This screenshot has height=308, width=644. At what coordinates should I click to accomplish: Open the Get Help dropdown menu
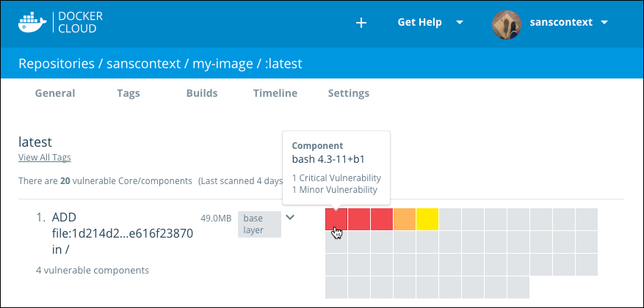pyautogui.click(x=430, y=22)
